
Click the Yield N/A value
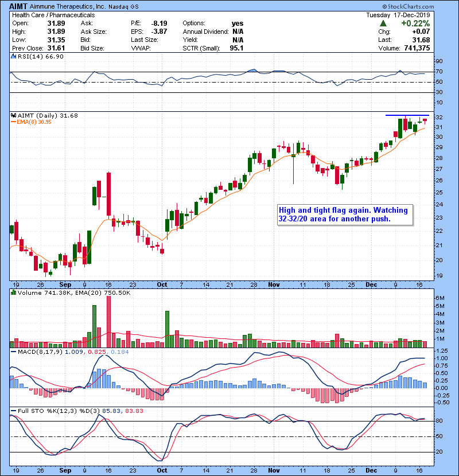pyautogui.click(x=238, y=40)
